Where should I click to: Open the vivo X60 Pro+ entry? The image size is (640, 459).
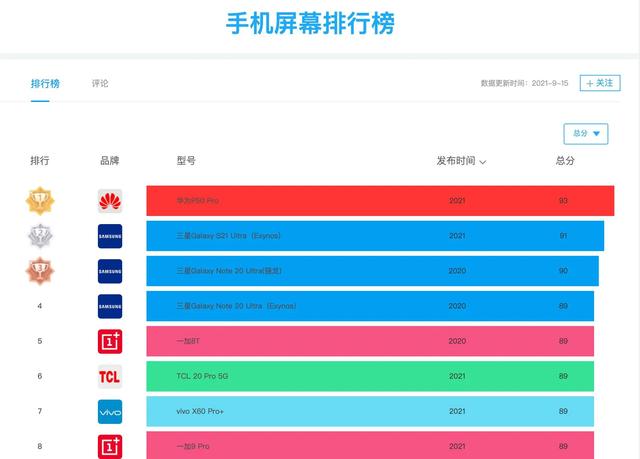click(x=370, y=411)
